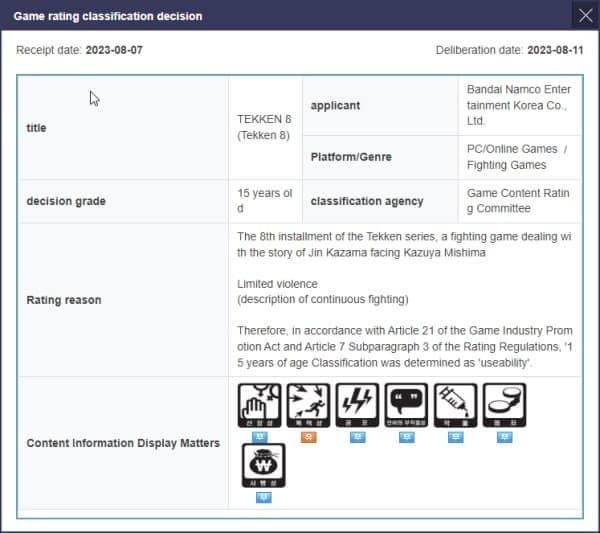Select the receipt date 2023-08-07
Image resolution: width=600 pixels, height=533 pixels.
pos(114,50)
